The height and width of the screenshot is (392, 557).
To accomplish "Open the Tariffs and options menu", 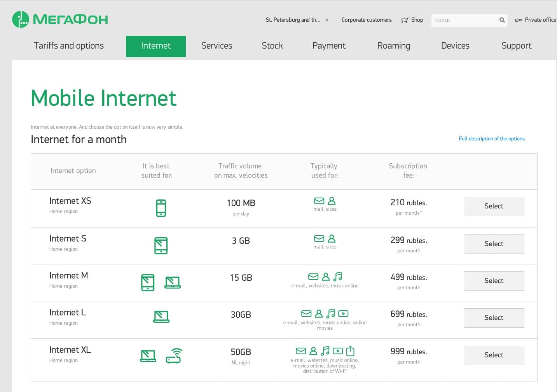I will click(x=69, y=46).
